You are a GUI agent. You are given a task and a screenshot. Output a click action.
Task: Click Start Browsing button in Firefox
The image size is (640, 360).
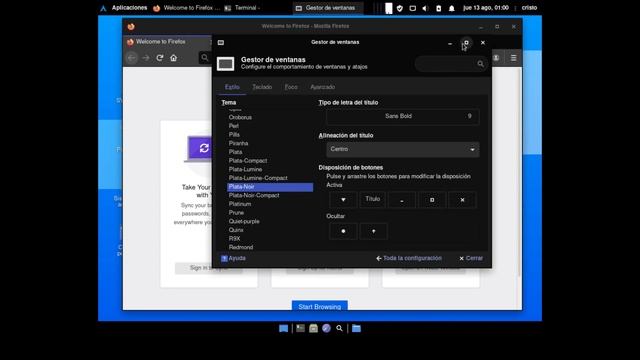320,306
